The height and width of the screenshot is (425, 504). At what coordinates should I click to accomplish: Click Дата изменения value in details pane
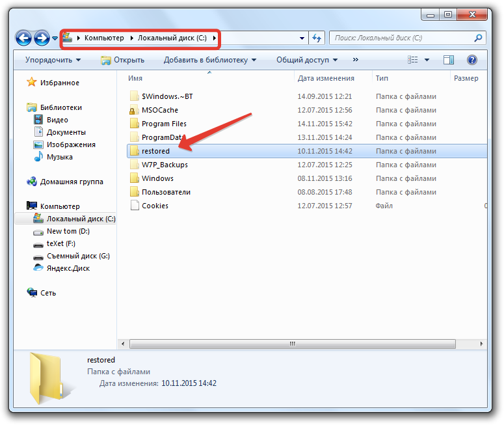189,383
